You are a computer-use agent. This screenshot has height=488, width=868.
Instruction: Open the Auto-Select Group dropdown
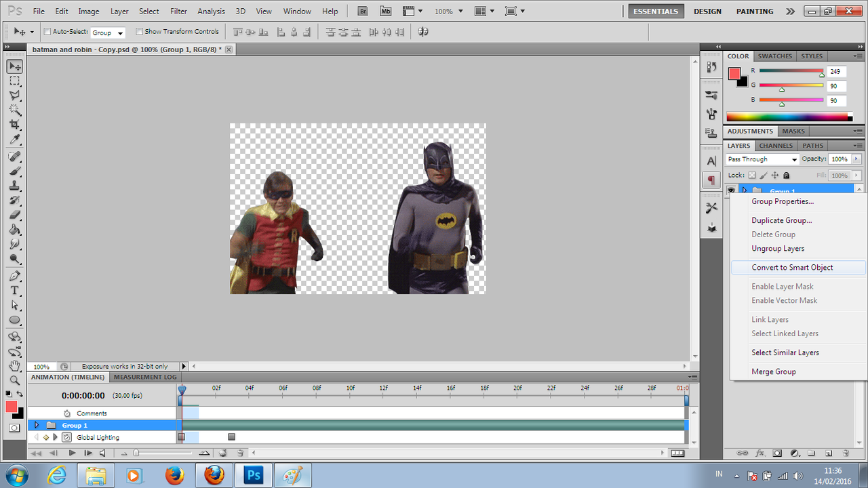coord(108,33)
